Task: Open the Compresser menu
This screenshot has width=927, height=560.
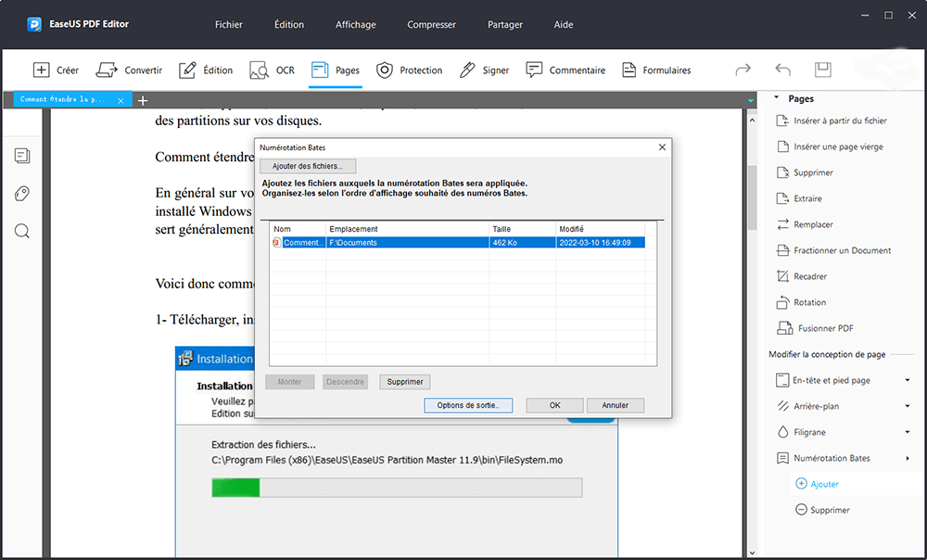Action: [432, 24]
